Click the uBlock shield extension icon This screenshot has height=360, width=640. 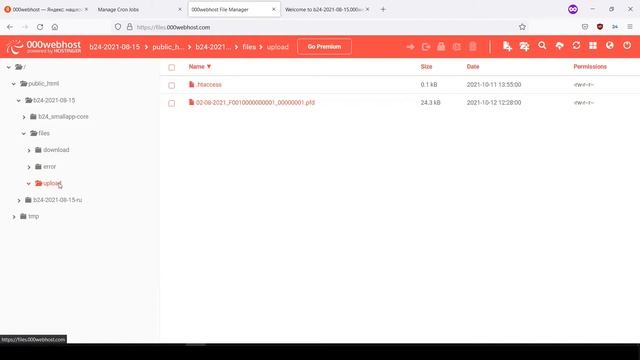(x=600, y=27)
